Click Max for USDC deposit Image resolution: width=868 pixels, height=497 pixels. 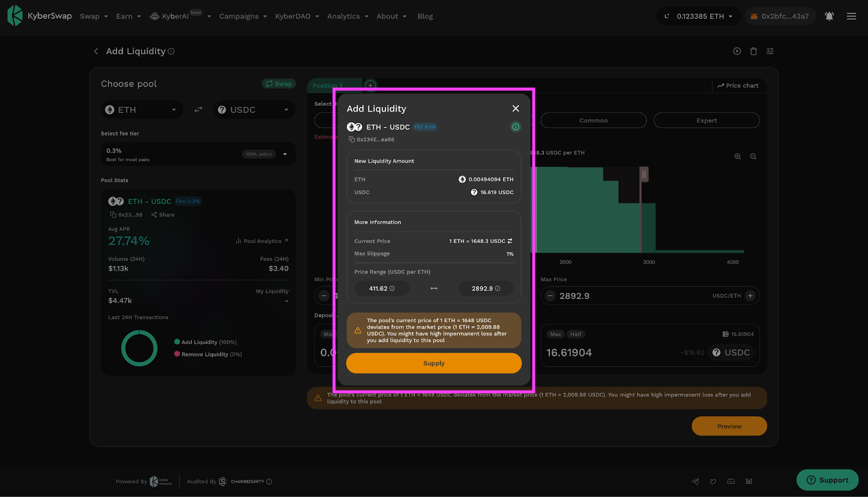coord(556,334)
